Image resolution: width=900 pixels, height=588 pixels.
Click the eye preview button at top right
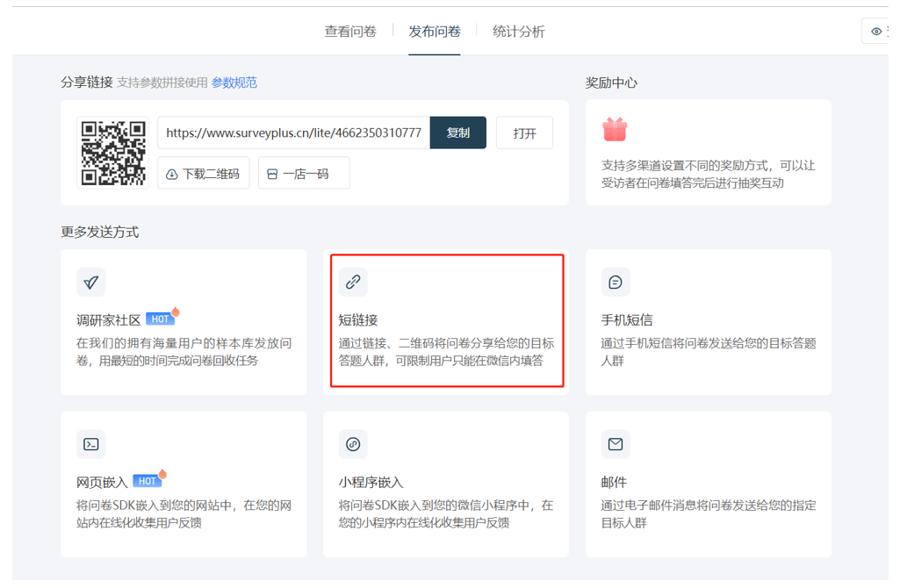876,32
